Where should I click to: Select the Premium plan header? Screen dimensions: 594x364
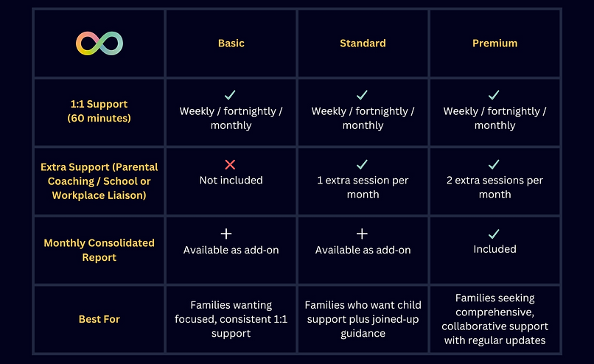point(495,43)
